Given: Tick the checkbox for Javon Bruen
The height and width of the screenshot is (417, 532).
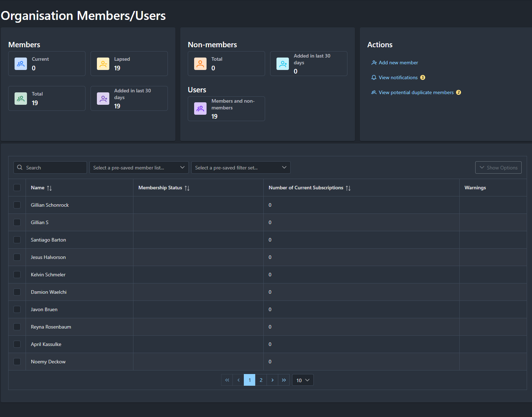Looking at the screenshot, I should point(17,309).
